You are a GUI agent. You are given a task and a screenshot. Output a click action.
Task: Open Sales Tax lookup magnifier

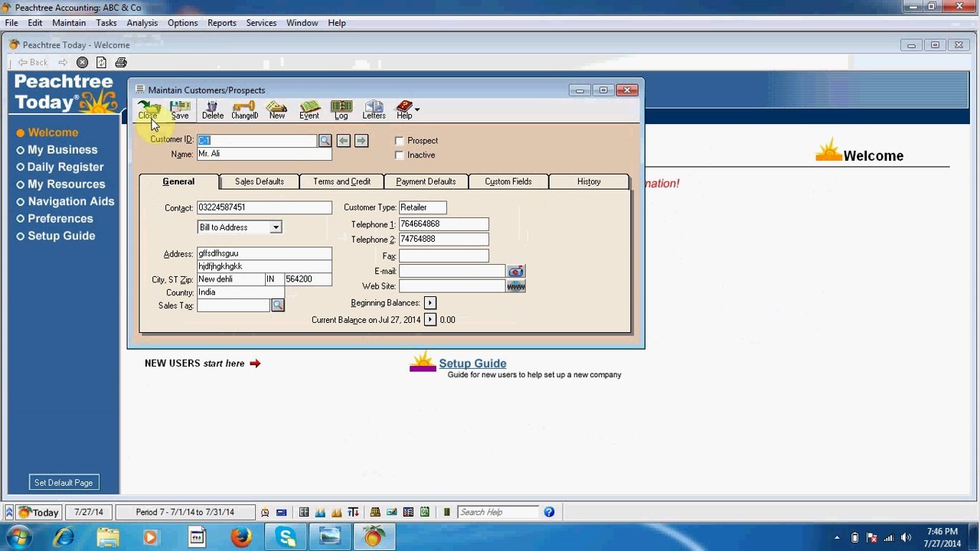point(277,305)
